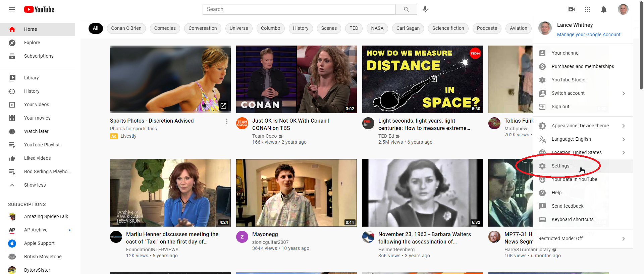The image size is (644, 274).
Task: Select the Comedies filter chip
Action: tap(165, 28)
